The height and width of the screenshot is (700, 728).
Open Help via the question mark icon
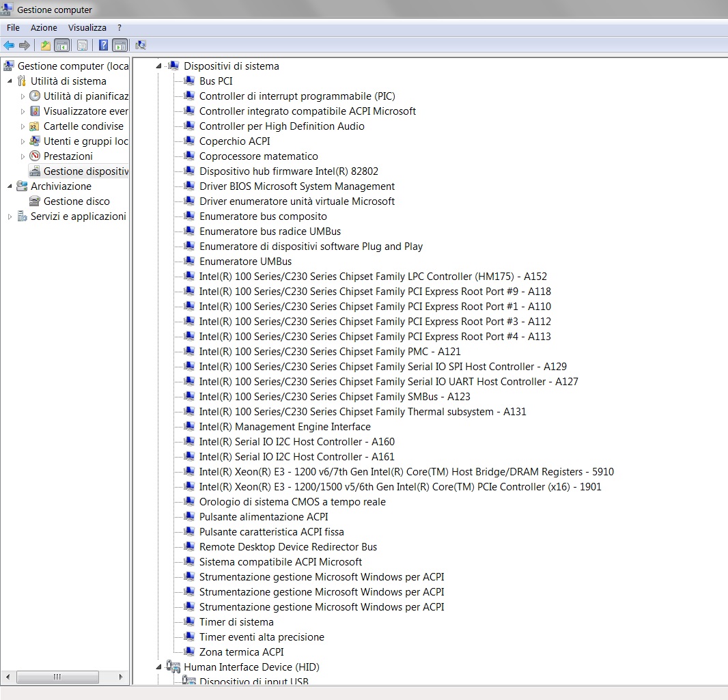[x=103, y=45]
